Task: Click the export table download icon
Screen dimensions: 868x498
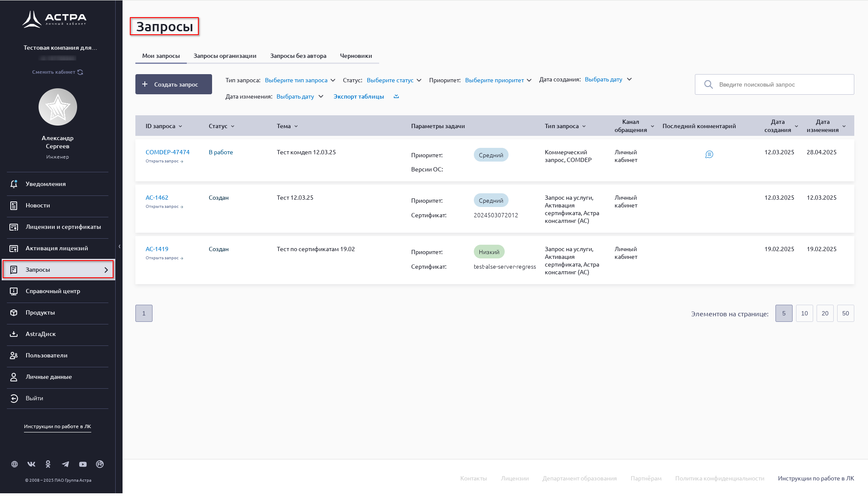Action: pyautogui.click(x=396, y=96)
